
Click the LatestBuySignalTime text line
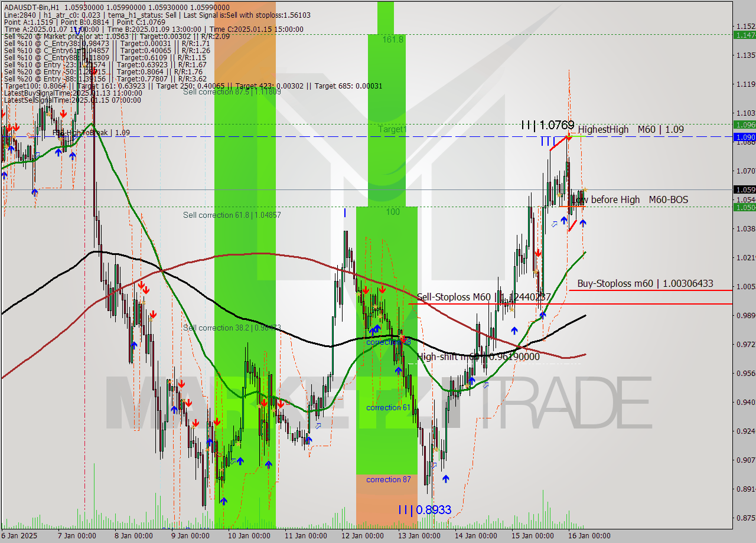tap(73, 93)
